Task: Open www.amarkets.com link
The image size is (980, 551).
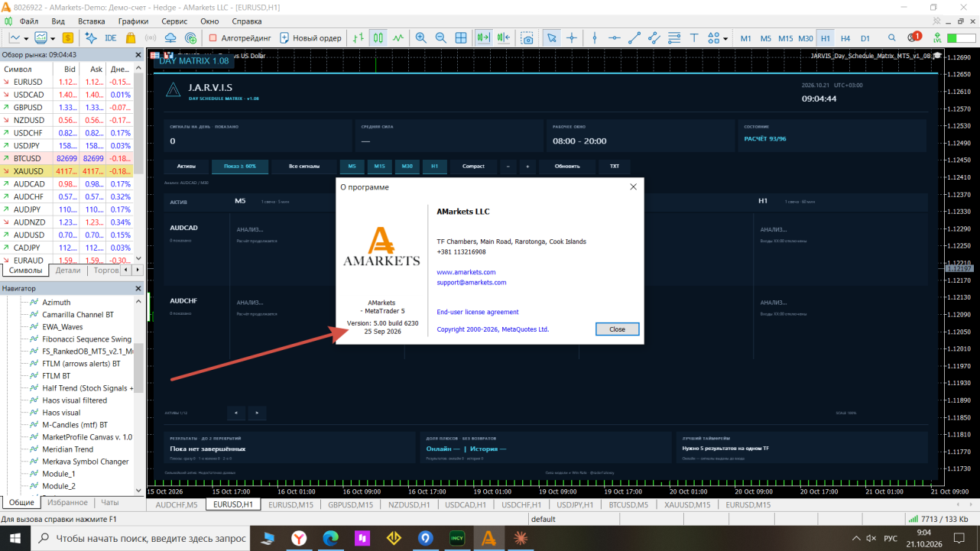Action: click(x=466, y=272)
